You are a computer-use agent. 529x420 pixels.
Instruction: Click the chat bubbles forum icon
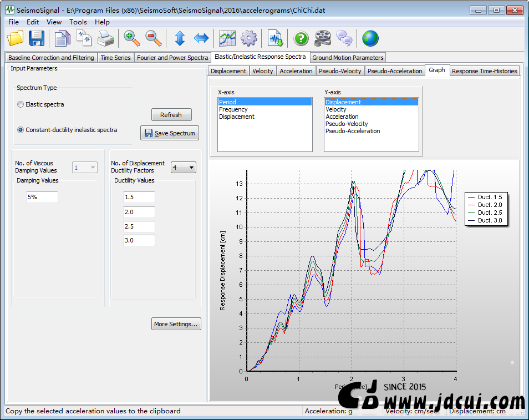344,38
